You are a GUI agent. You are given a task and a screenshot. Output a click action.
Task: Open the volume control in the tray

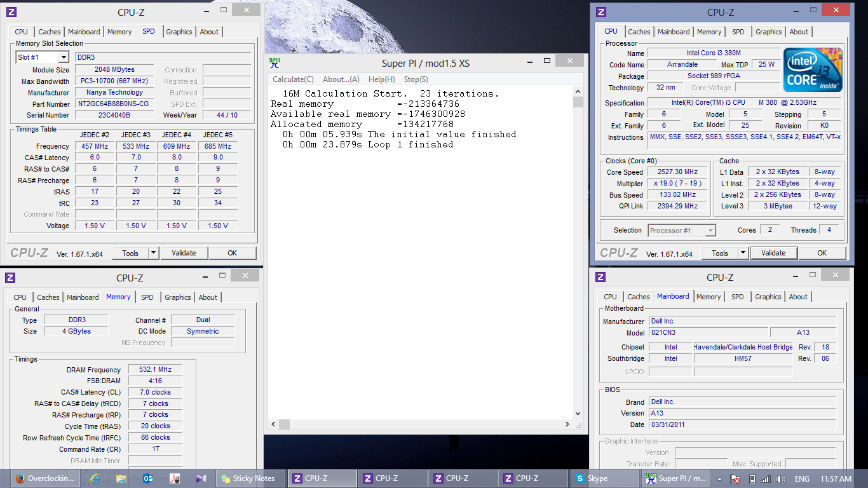pos(781,479)
